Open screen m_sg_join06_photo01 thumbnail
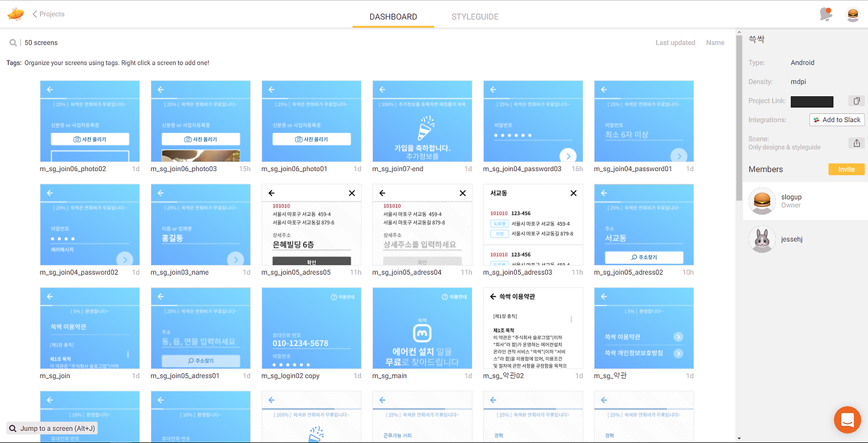Image resolution: width=868 pixels, height=443 pixels. pos(311,121)
